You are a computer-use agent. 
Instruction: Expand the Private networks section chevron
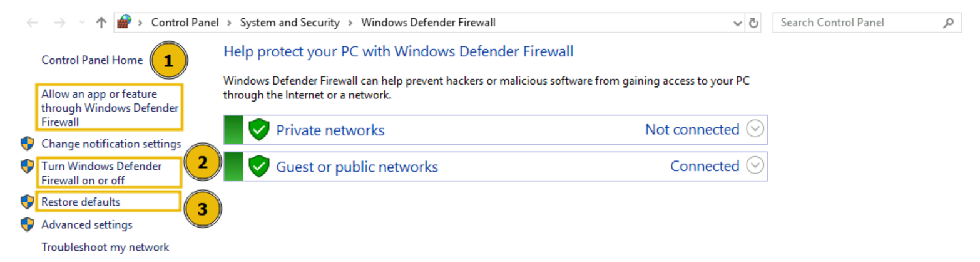pyautogui.click(x=756, y=130)
